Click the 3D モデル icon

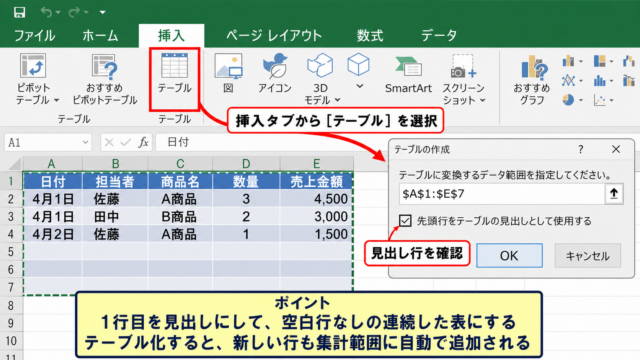tap(320, 65)
